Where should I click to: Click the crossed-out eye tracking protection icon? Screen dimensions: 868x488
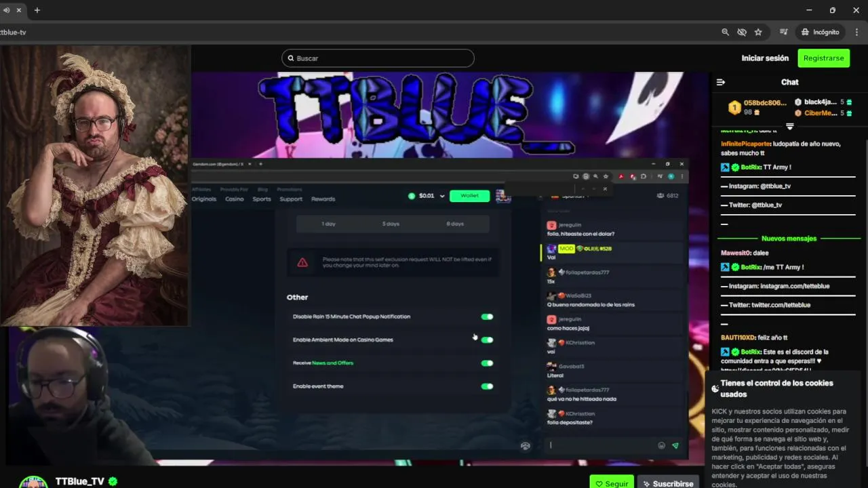coord(742,32)
